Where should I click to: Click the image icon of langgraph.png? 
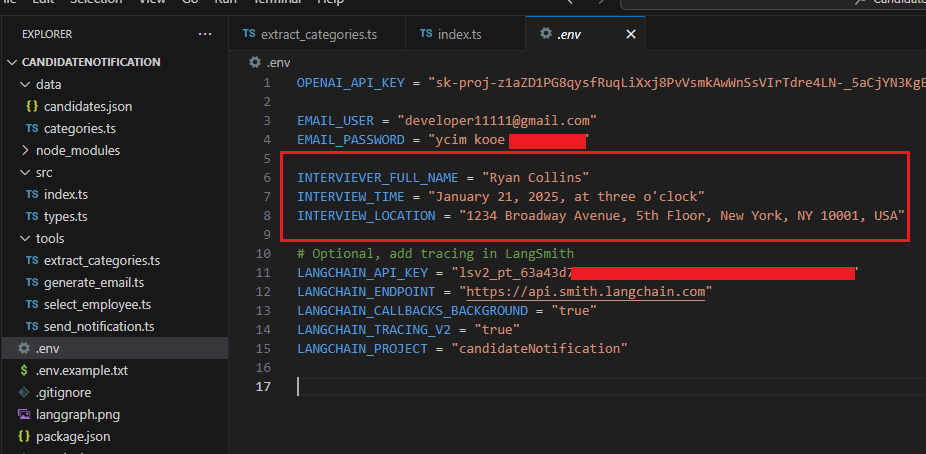coord(24,414)
